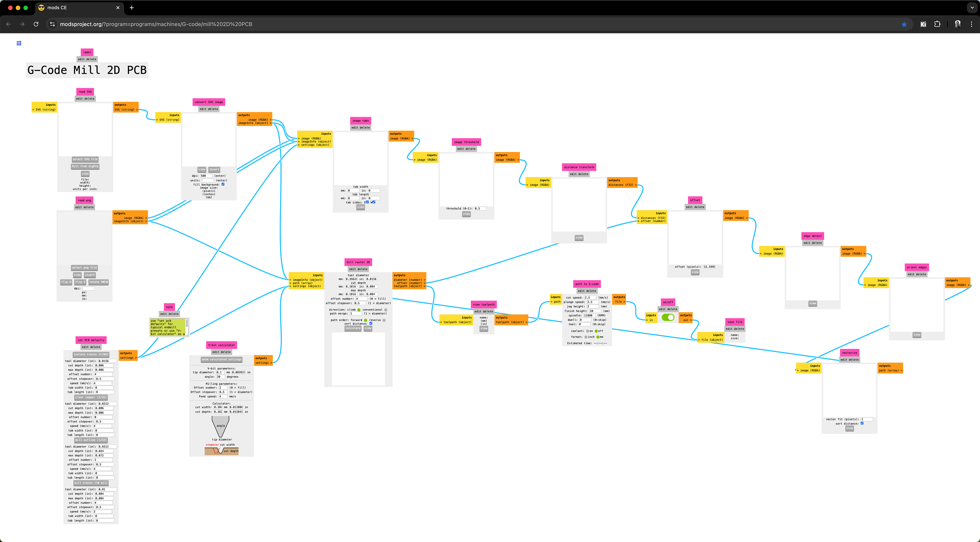Select conventional direction in mill raster 2D
This screenshot has width=980, height=542.
click(385, 310)
